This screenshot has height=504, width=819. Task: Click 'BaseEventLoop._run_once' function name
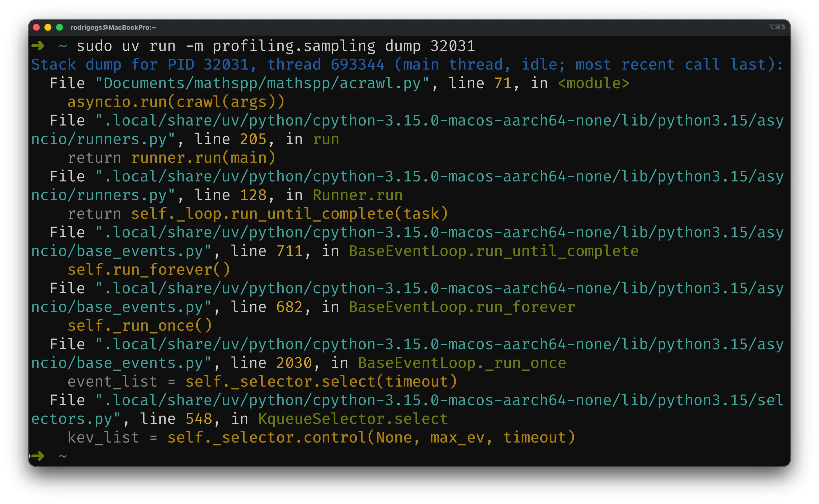coord(462,363)
